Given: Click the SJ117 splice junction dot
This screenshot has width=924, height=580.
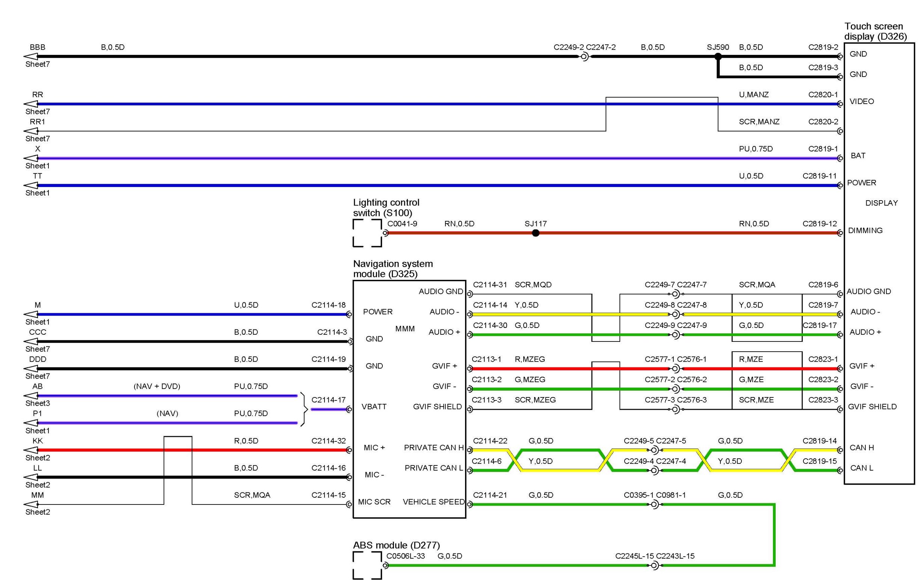Looking at the screenshot, I should click(536, 233).
